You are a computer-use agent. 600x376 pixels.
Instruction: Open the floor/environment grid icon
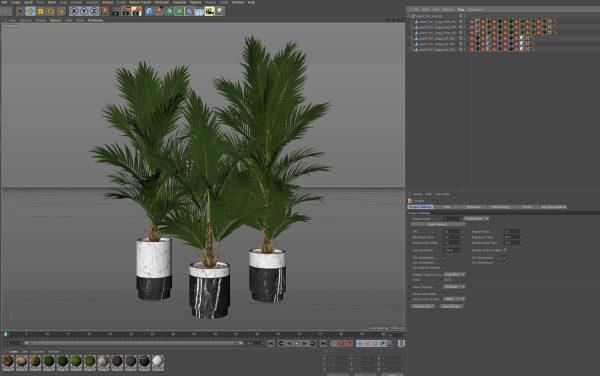click(199, 11)
